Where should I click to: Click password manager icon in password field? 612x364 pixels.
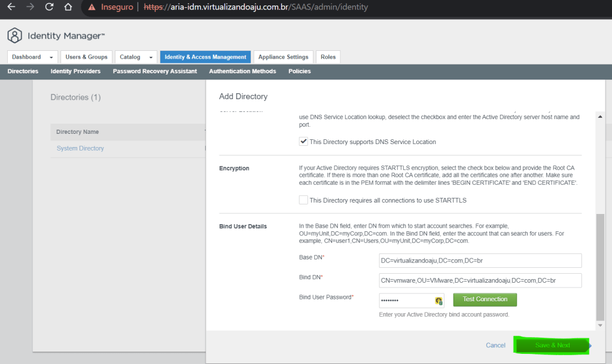point(439,301)
